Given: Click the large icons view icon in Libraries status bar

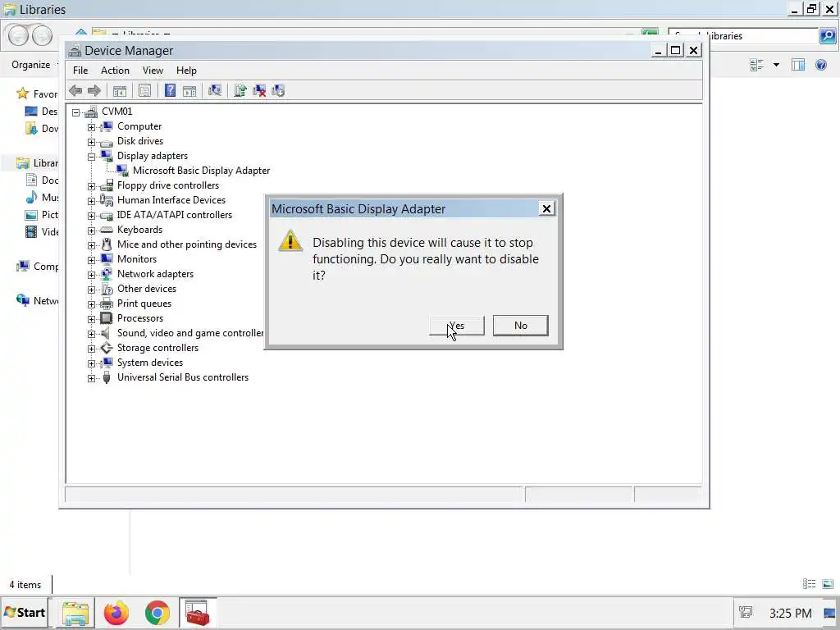Looking at the screenshot, I should [828, 584].
